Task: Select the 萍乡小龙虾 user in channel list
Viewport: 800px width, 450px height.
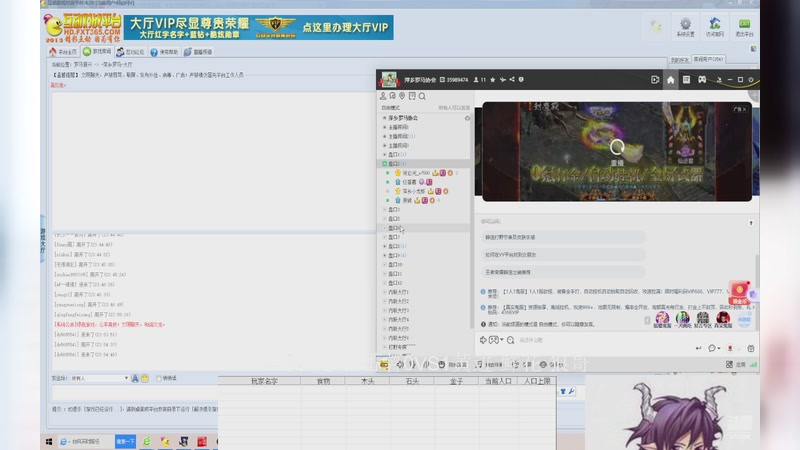Action: click(x=414, y=191)
